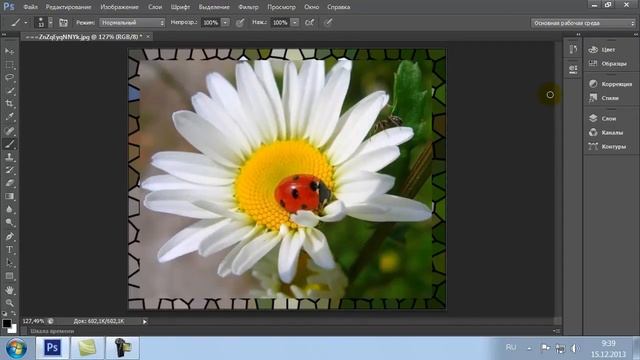Click the flow 100% value field

280,23
